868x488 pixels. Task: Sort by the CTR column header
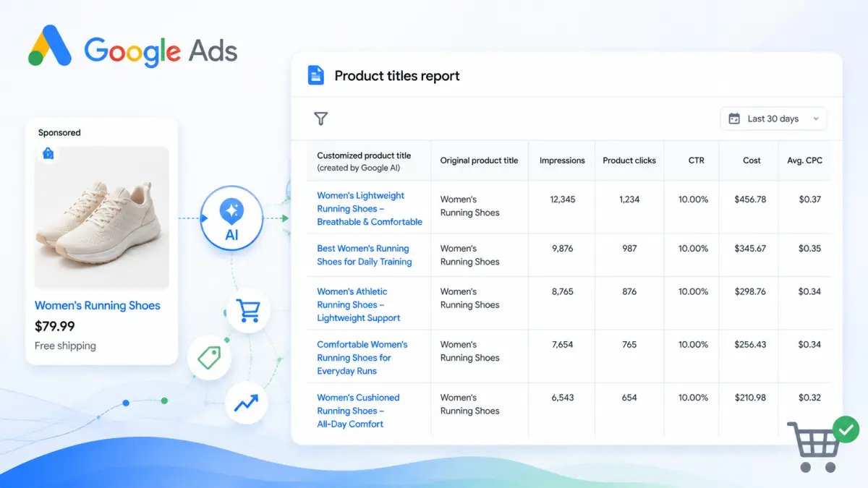(696, 160)
